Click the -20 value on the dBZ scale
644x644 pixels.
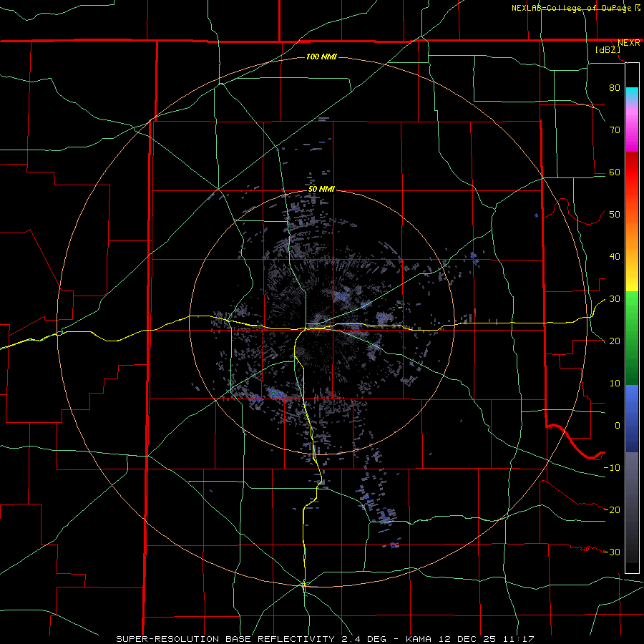click(612, 509)
